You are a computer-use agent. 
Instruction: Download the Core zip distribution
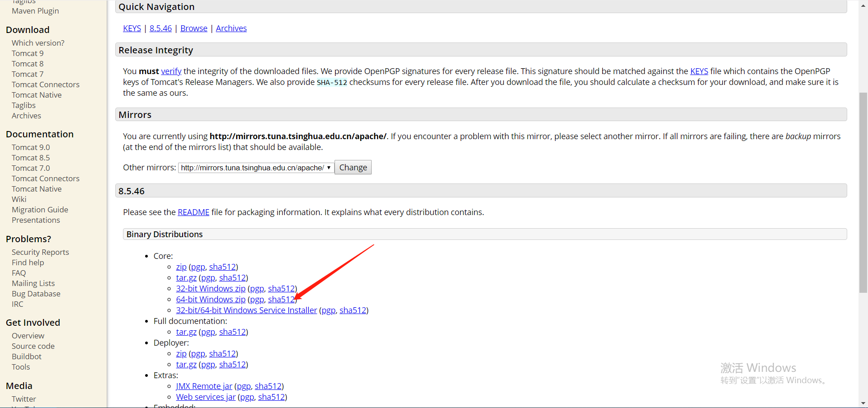[181, 267]
